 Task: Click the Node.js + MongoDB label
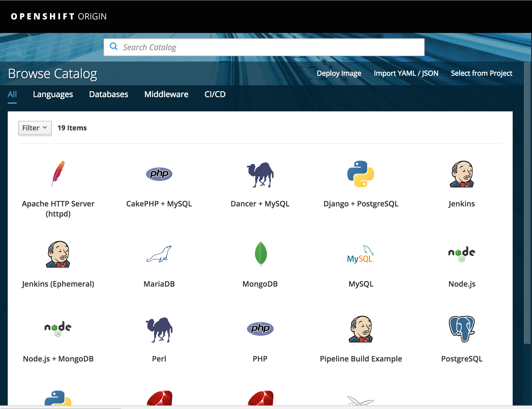[58, 359]
